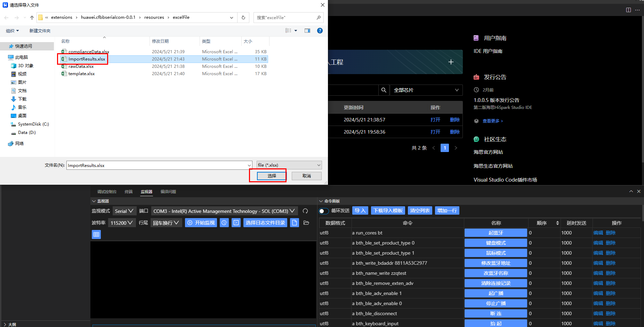Toggle the 循环发送 loop send switch
644x327 pixels.
point(324,211)
